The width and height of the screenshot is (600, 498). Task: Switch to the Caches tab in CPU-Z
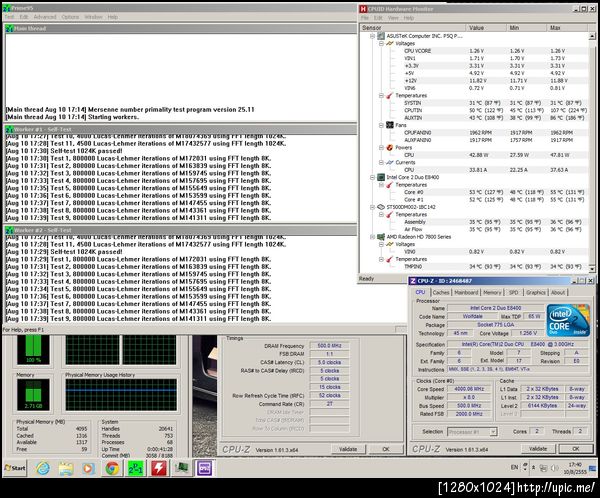coord(441,292)
